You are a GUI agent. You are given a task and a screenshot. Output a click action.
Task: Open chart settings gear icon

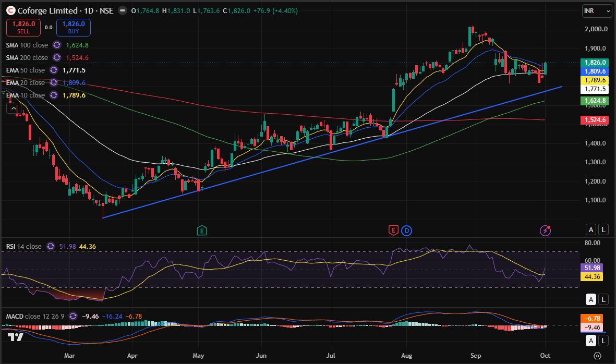[597, 356]
